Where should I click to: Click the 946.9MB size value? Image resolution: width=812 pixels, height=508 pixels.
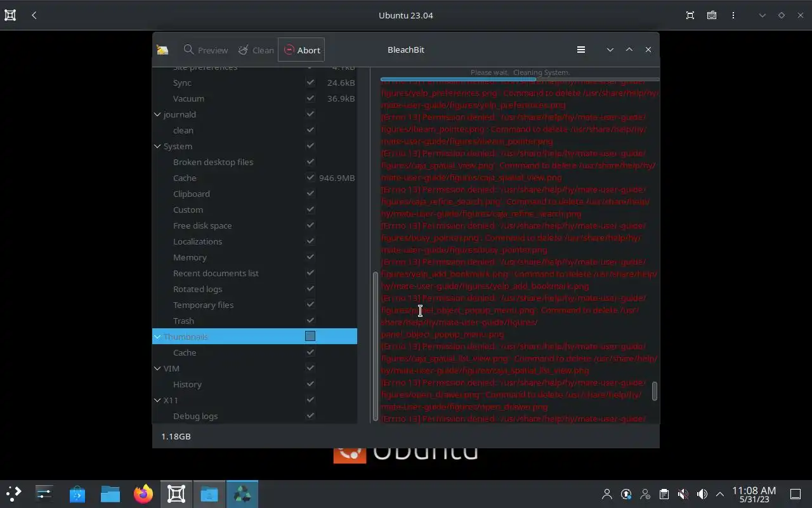(337, 178)
